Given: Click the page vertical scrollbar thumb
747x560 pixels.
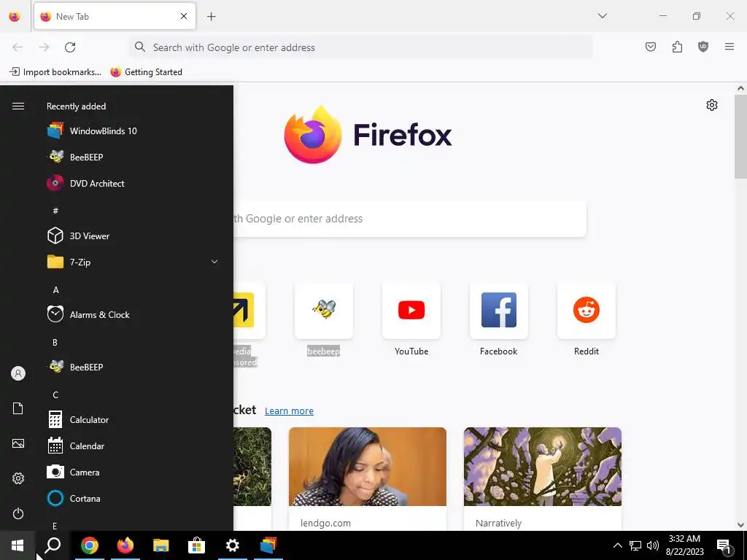Looking at the screenshot, I should pos(740,136).
